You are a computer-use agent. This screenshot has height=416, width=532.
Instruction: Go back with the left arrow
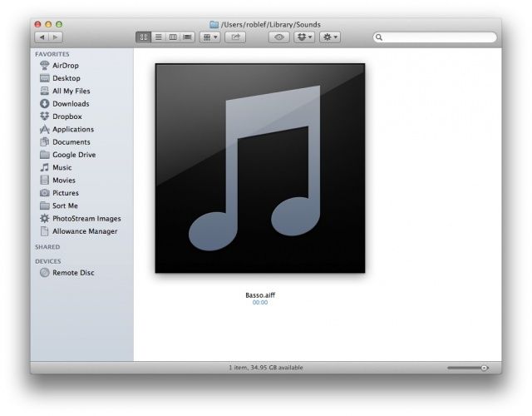click(41, 37)
